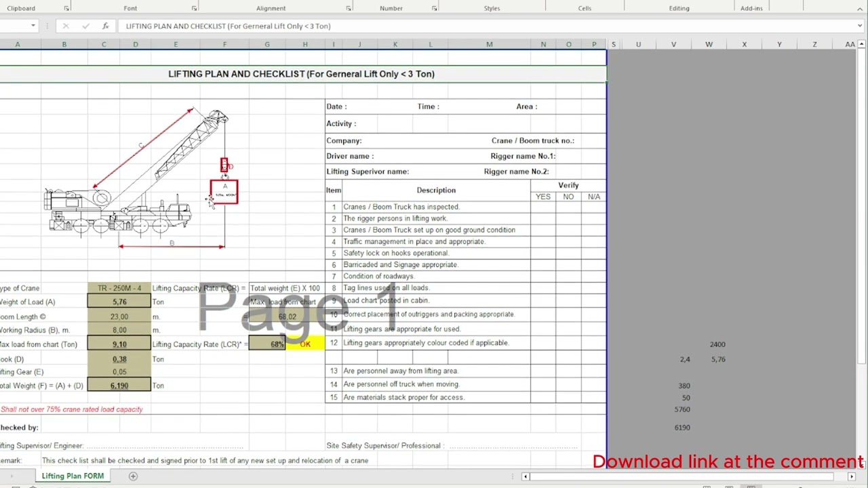Select column AA header

click(x=850, y=44)
